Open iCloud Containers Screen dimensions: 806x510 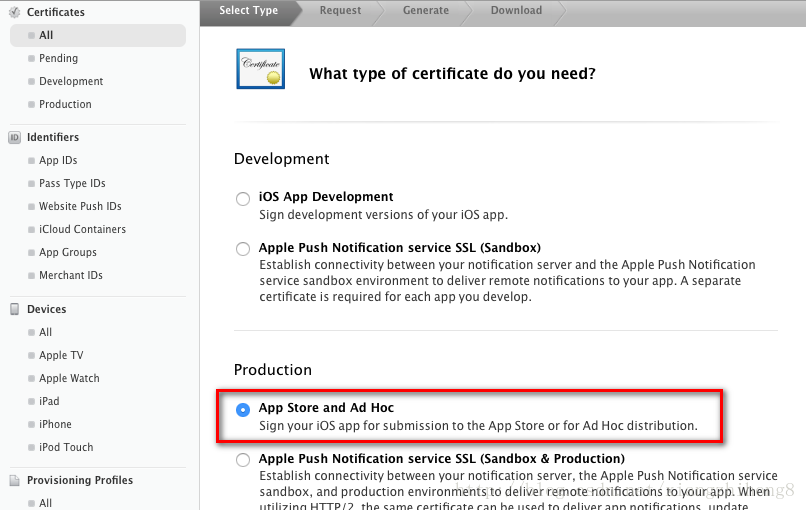[82, 229]
